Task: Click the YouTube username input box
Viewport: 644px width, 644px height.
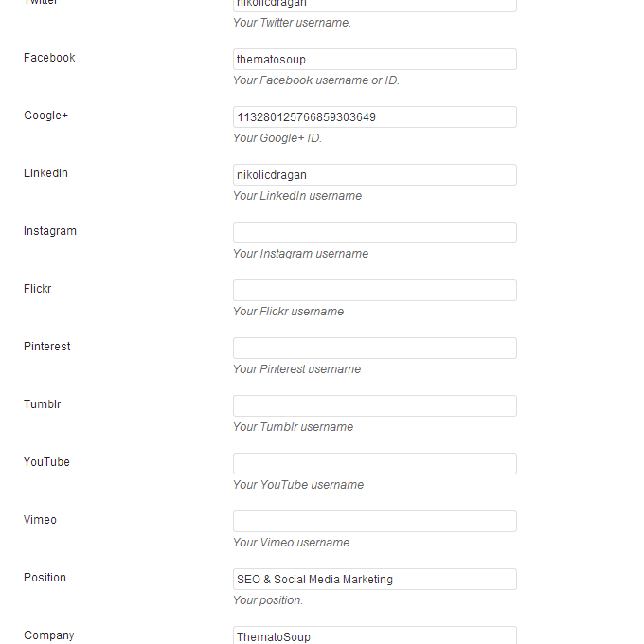Action: [374, 464]
